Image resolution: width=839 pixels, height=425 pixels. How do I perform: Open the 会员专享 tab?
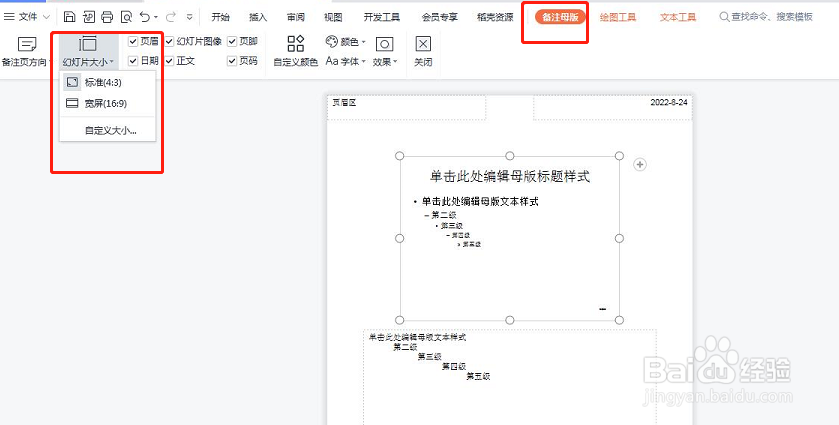[x=439, y=17]
